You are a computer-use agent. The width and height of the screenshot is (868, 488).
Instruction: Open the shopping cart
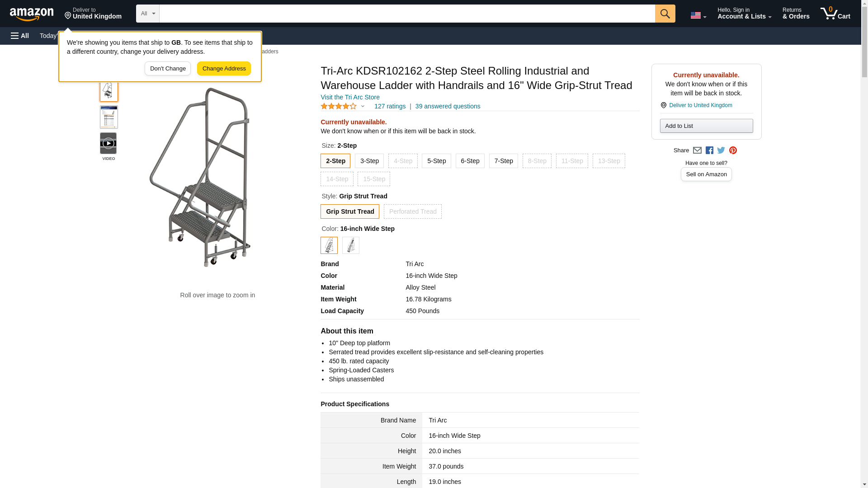(835, 14)
